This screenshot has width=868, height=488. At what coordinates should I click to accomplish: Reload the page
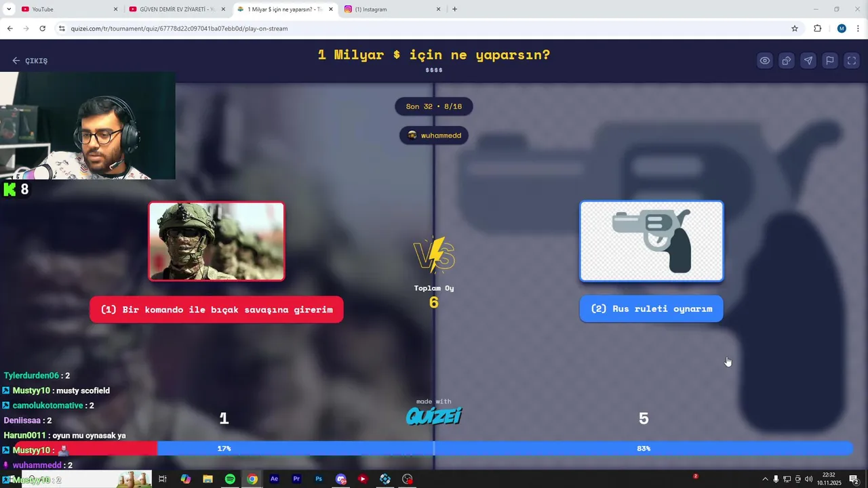coord(42,28)
